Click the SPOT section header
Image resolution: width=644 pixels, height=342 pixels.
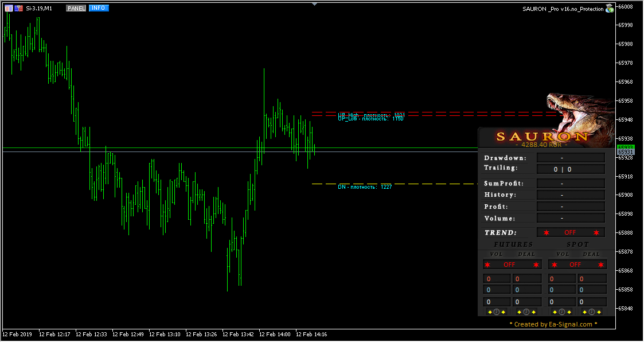point(578,244)
